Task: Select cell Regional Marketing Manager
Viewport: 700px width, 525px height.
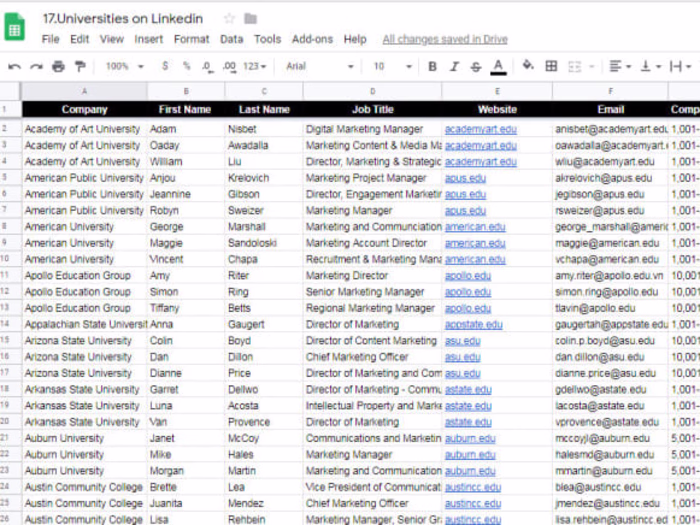Action: click(x=372, y=308)
